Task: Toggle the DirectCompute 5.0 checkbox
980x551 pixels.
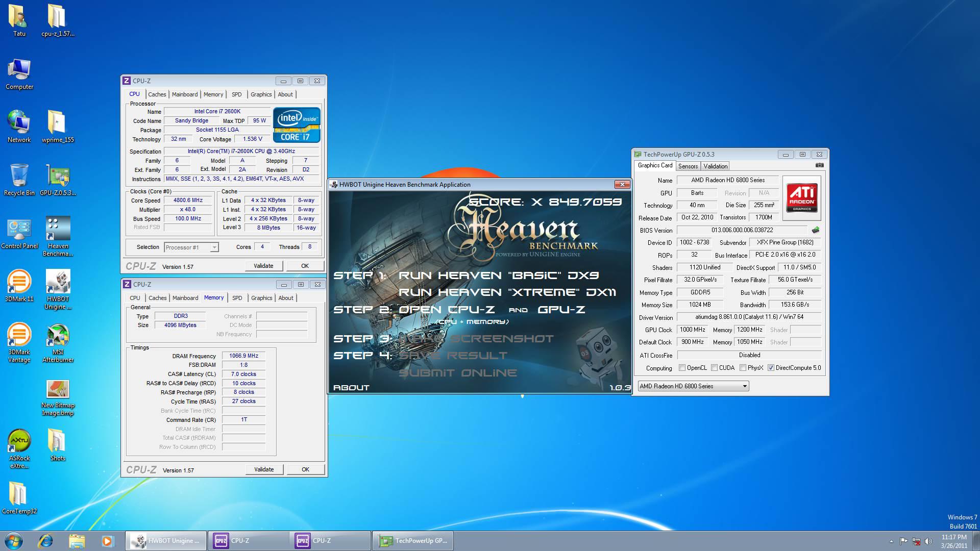Action: tap(771, 368)
